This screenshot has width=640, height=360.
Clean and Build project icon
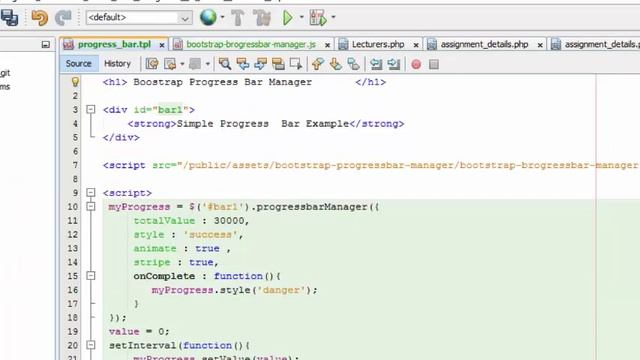click(262, 18)
